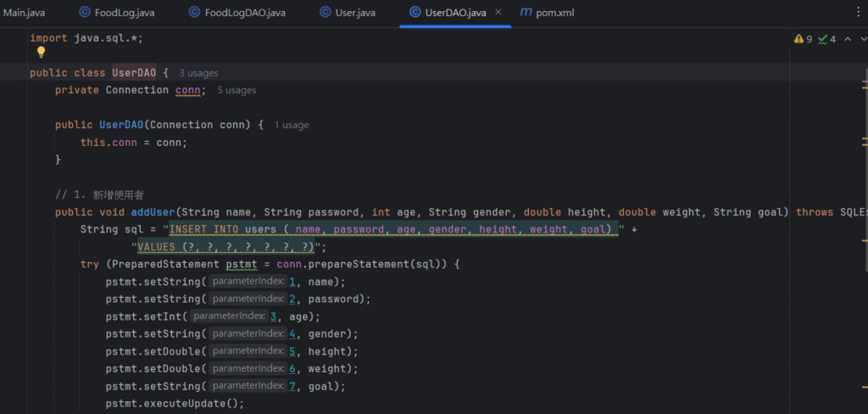Click the addUser method name

(x=153, y=212)
